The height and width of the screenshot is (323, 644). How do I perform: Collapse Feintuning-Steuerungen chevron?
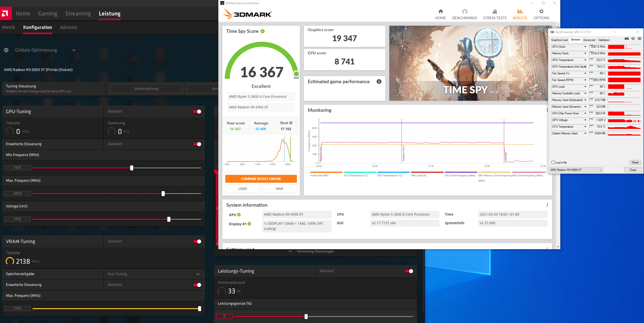point(290,251)
